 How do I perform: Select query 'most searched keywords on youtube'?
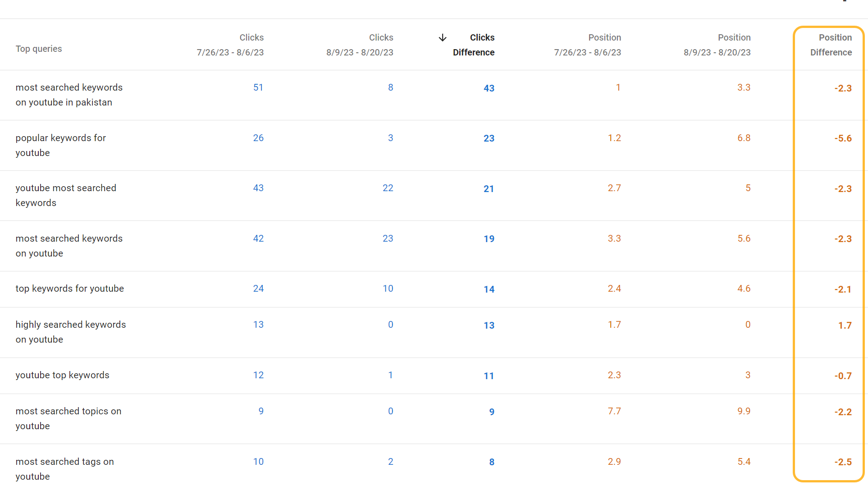69,246
